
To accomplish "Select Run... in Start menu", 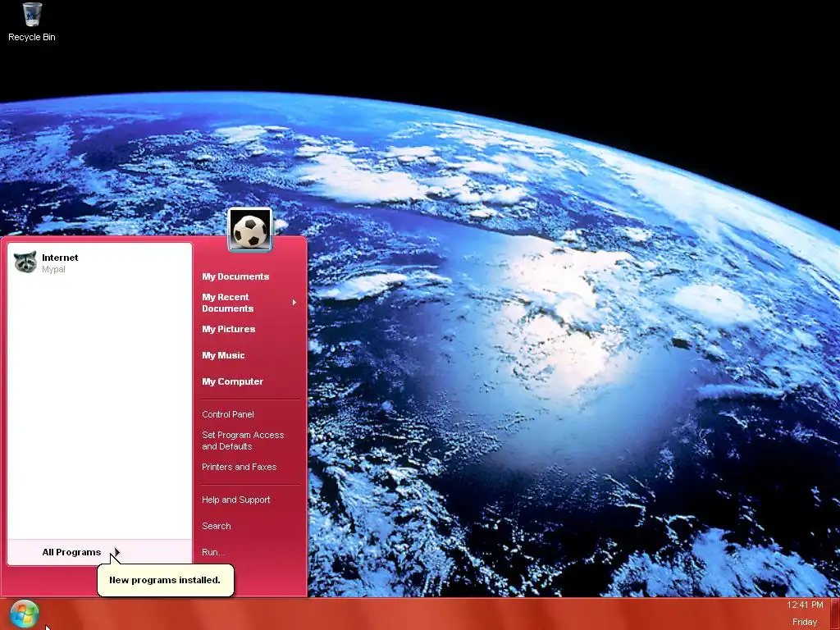I will [x=213, y=552].
